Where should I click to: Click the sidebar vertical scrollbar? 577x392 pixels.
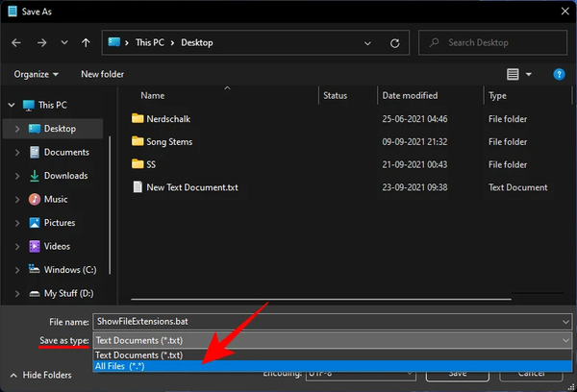[110, 206]
